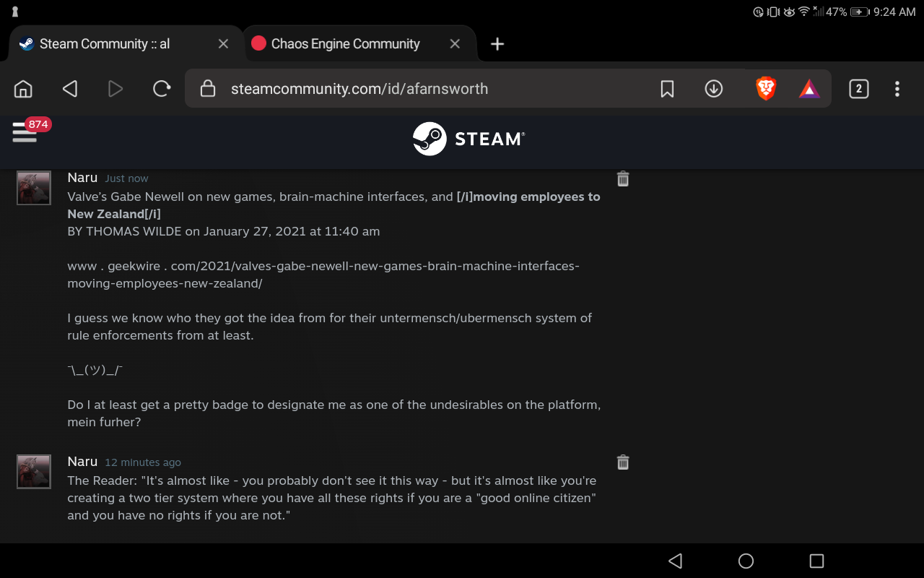Image resolution: width=924 pixels, height=578 pixels.
Task: Open Naru profile name on 'Just now' comment
Action: pos(82,178)
